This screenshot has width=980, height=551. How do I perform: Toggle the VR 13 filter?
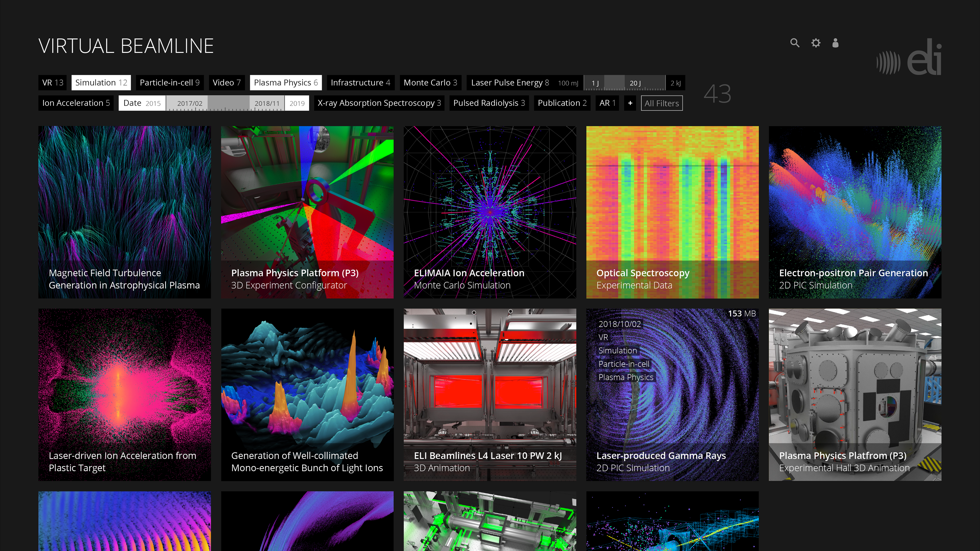pos(53,83)
